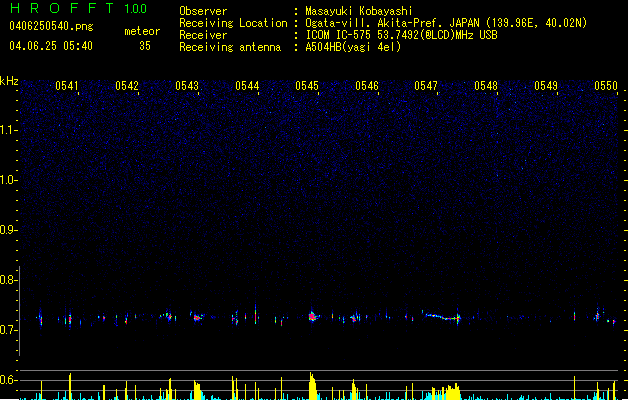Viewport: 629px width, 400px height.
Task: Click the date stamp 04.06.25 05:40
Action: coord(51,46)
